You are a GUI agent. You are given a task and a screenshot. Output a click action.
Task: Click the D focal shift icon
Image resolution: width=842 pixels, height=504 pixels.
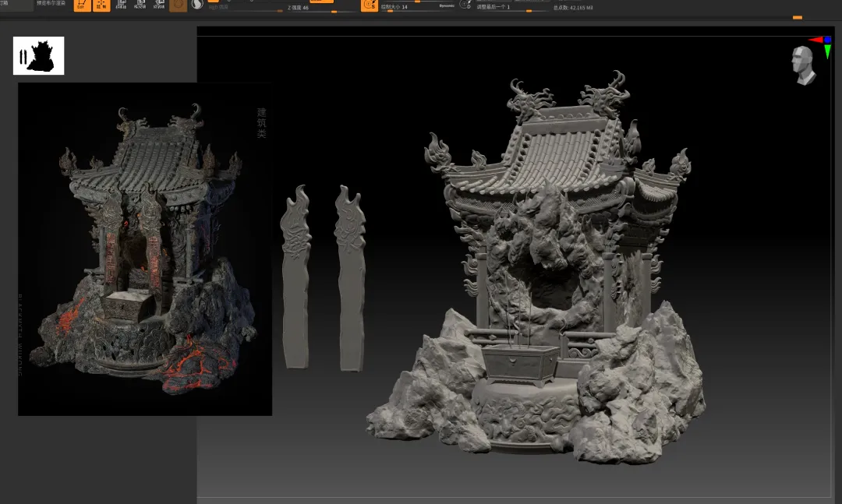point(465,5)
